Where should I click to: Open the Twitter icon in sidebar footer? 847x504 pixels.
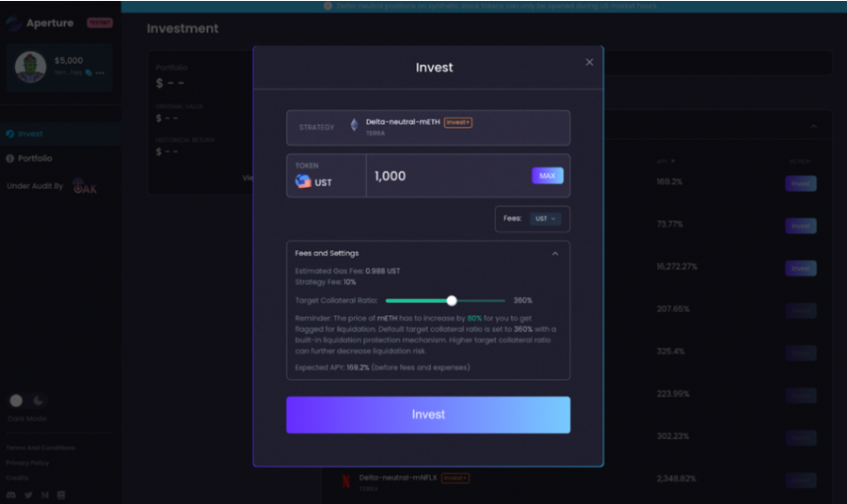[28, 495]
